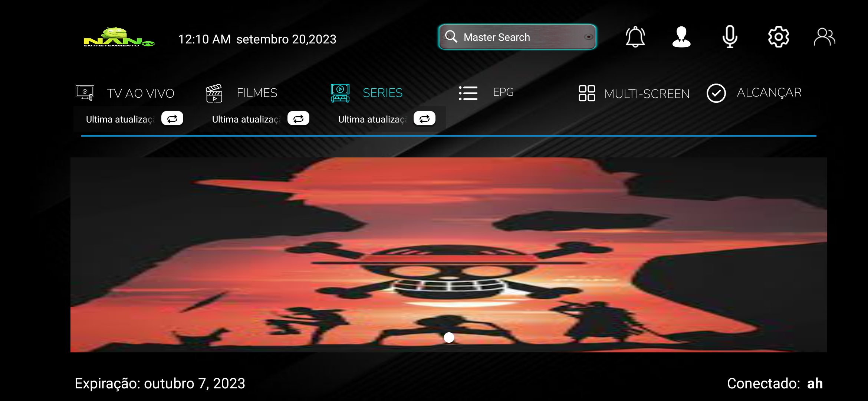Viewport: 868px width, 401px height.
Task: Click the TV AO VIVO monitor icon
Action: click(x=85, y=93)
